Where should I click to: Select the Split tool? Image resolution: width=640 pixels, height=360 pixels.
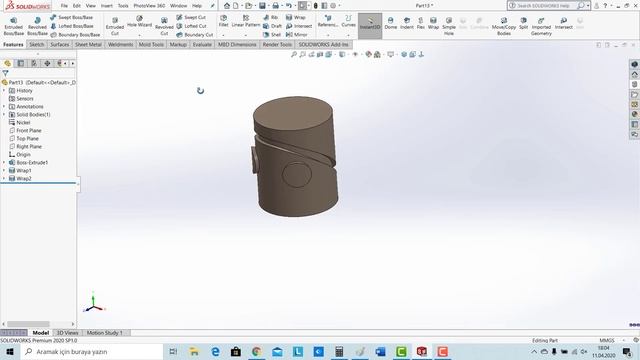click(x=523, y=23)
